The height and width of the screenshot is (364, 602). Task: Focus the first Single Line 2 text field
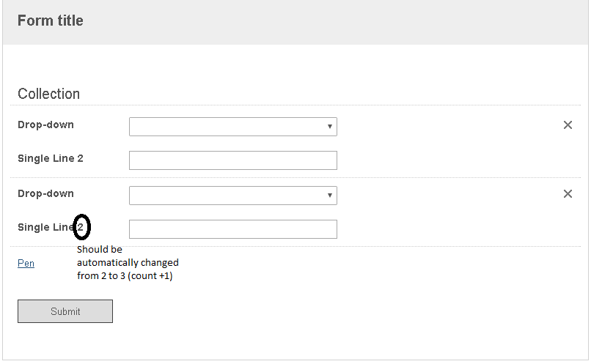(232, 160)
